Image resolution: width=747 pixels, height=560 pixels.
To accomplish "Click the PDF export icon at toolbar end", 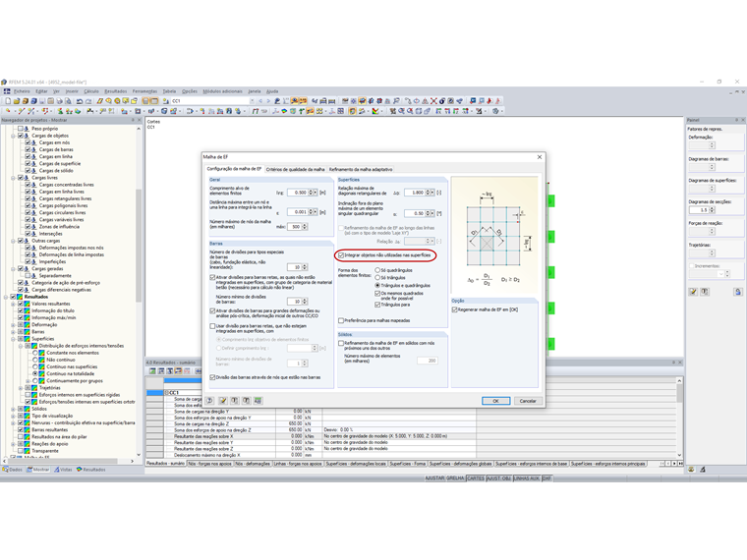I will [498, 101].
